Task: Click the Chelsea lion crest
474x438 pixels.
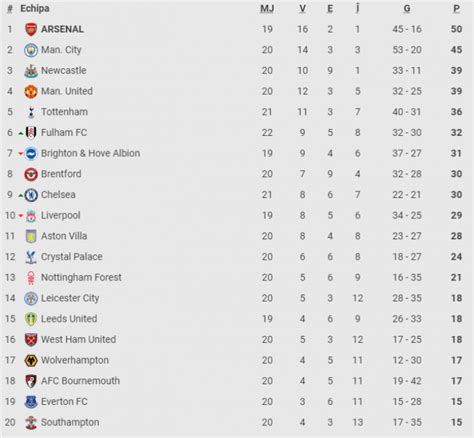Action: point(31,195)
